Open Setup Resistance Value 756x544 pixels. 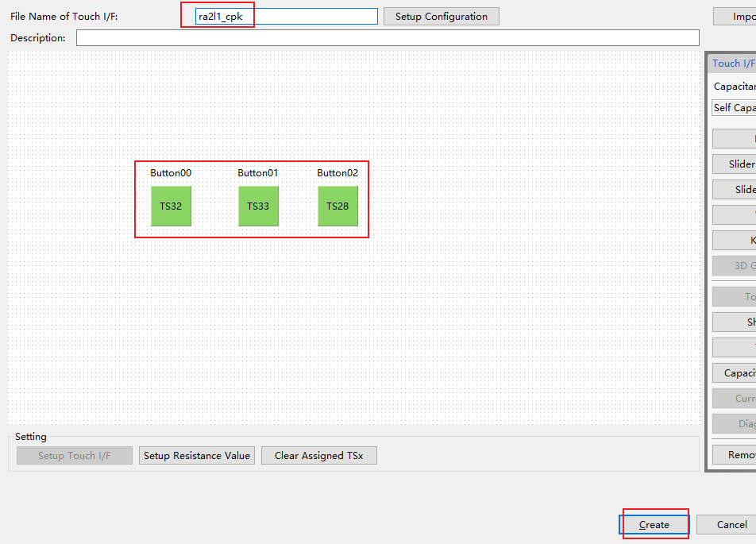click(197, 456)
